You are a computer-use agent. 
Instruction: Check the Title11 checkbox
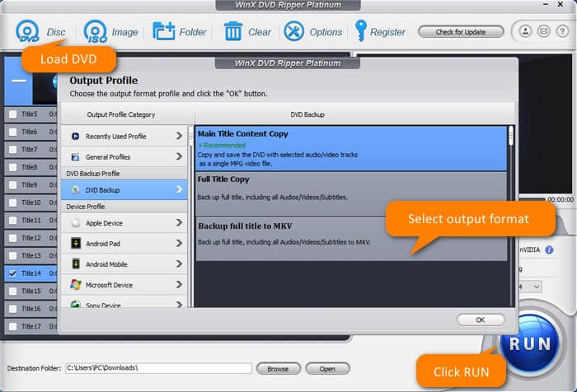13,220
